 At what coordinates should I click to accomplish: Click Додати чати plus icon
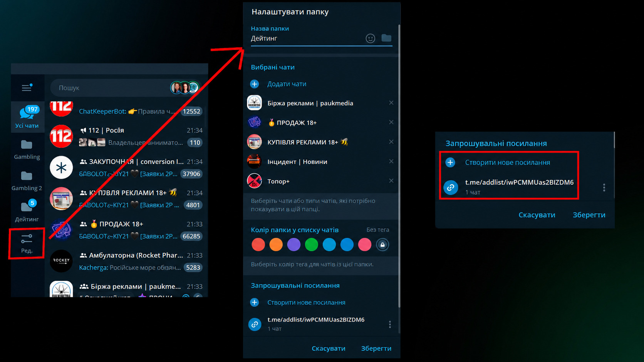(255, 83)
